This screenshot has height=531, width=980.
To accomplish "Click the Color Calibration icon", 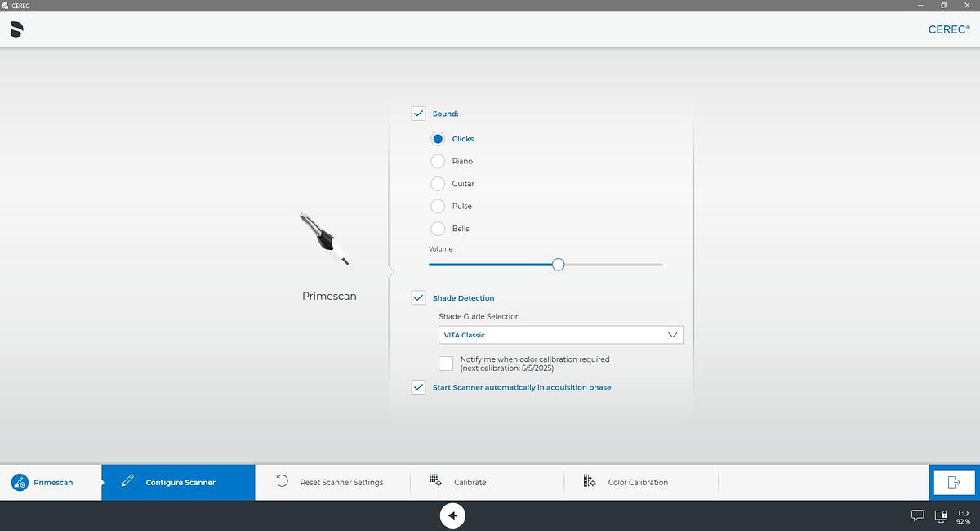I will (x=590, y=481).
